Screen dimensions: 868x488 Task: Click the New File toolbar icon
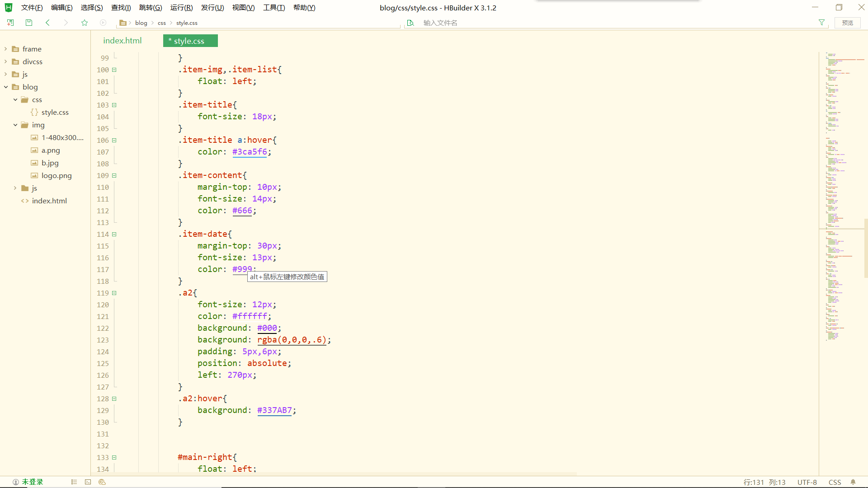[10, 23]
